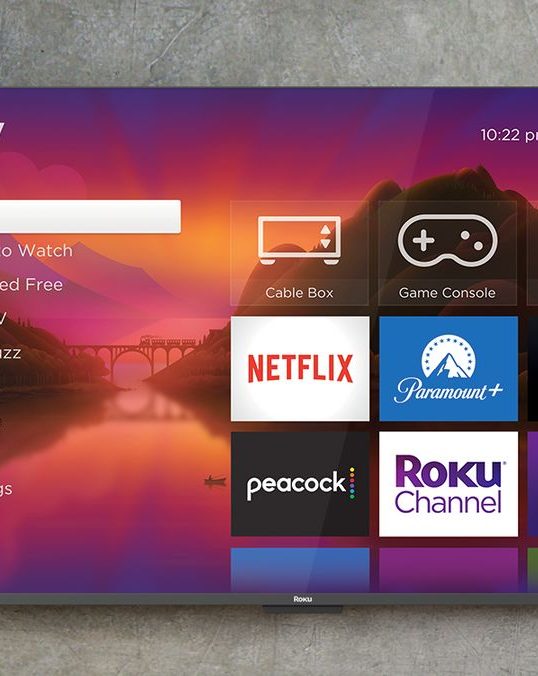Launch the Netflix channel tile

pyautogui.click(x=300, y=369)
